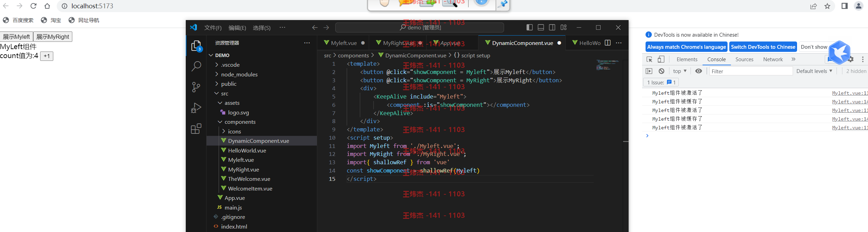The image size is (868, 232).
Task: Click Switch DevTools to Chinese
Action: click(x=763, y=47)
